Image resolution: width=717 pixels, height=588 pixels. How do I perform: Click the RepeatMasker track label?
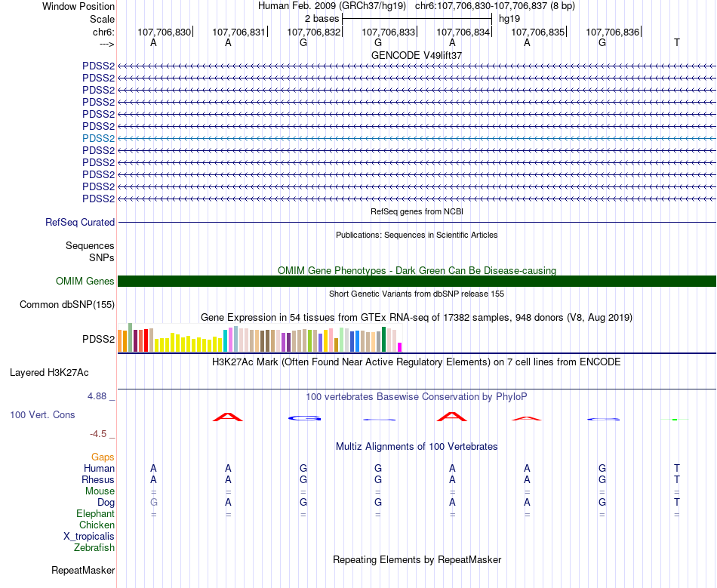pos(83,570)
